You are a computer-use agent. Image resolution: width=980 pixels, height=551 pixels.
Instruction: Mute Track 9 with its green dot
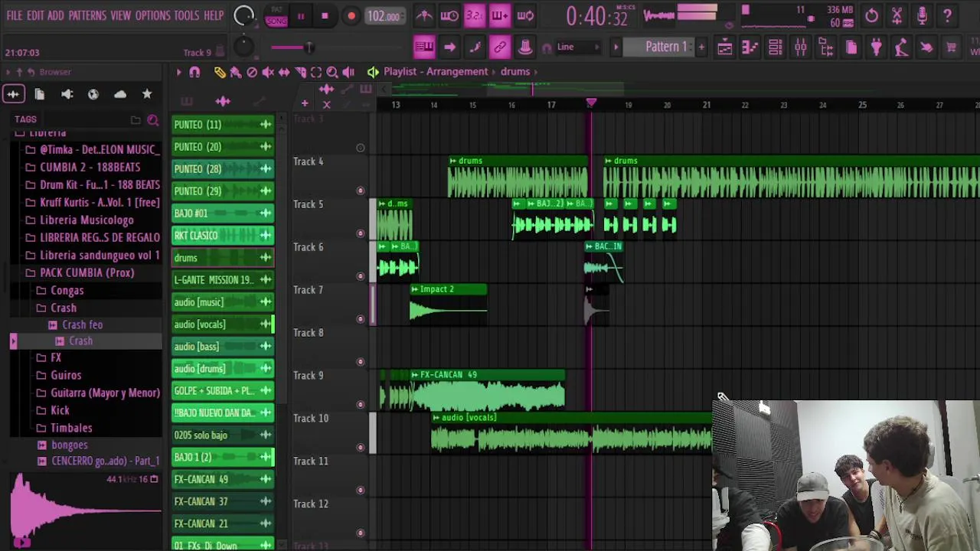(361, 405)
